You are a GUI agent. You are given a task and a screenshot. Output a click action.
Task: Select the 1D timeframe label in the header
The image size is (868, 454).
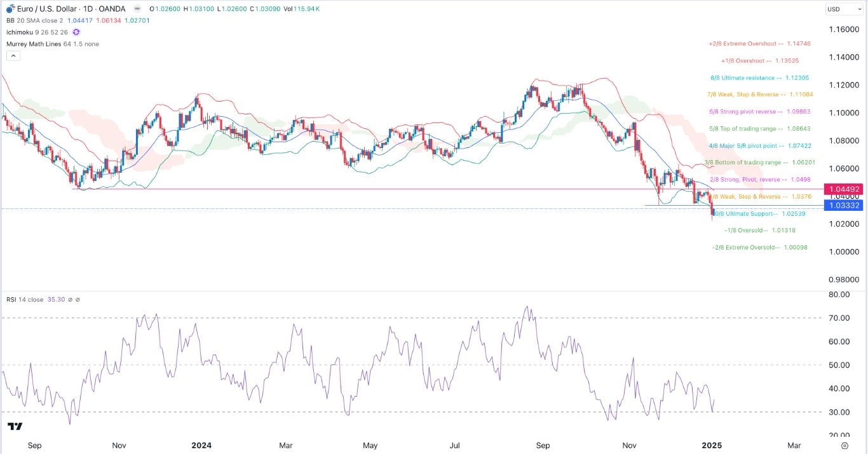pos(87,8)
